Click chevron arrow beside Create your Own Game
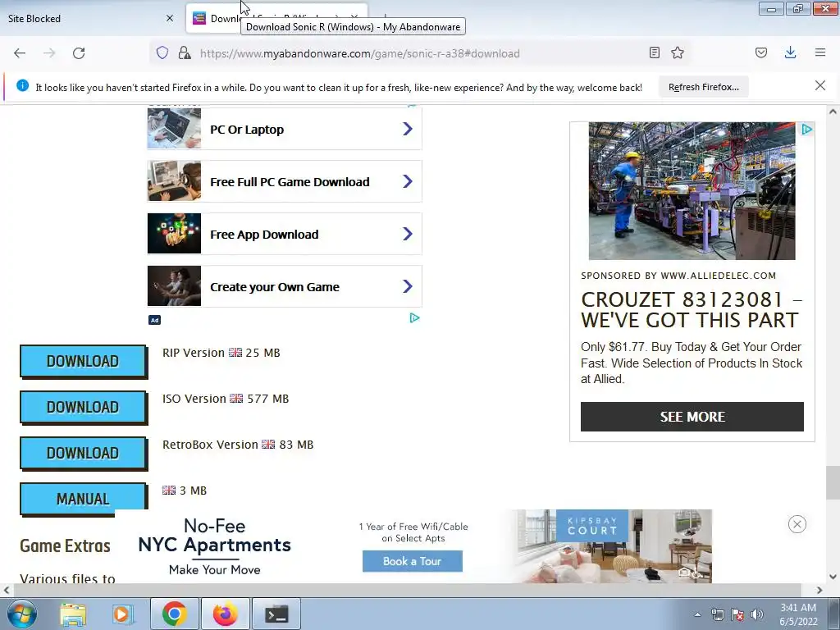The width and height of the screenshot is (840, 630). 408,286
